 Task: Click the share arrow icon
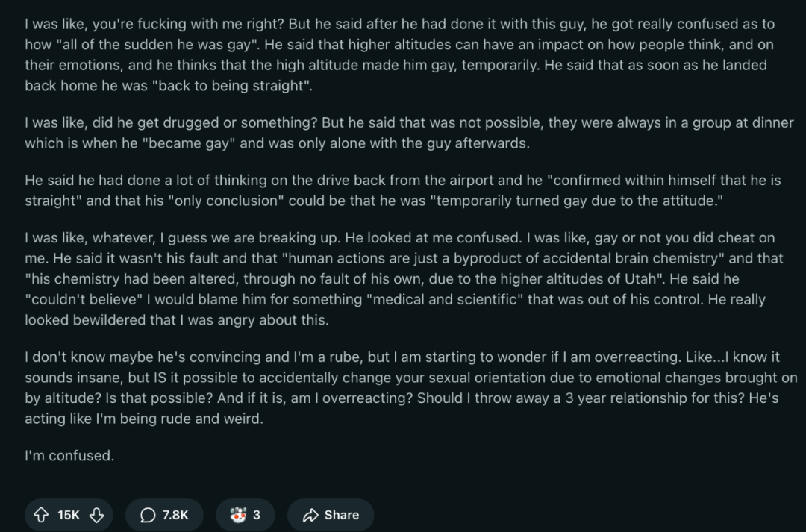310,515
